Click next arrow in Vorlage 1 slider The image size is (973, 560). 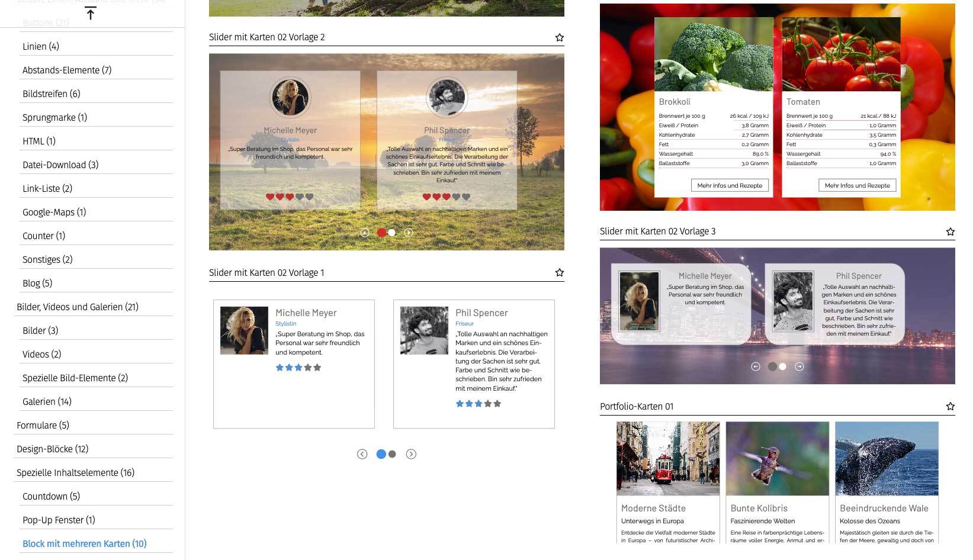[x=411, y=454]
